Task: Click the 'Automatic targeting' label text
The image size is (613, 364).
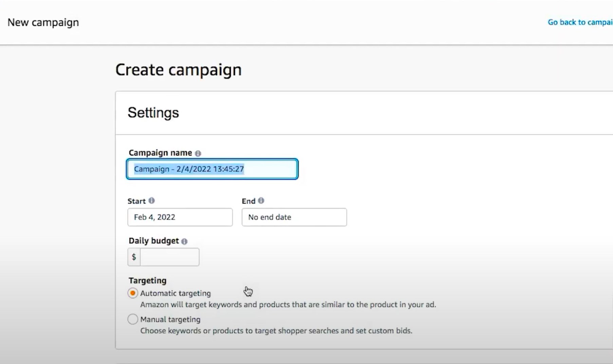Action: click(175, 293)
